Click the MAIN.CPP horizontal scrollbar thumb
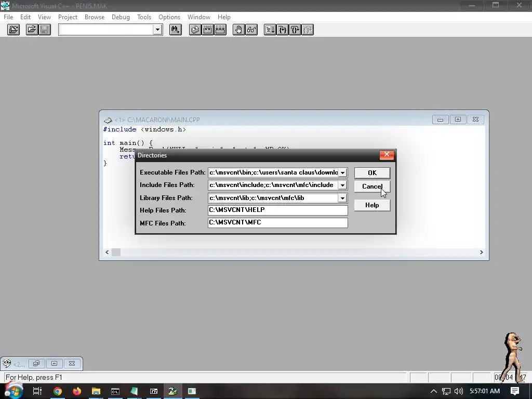This screenshot has width=532, height=399. point(116,252)
